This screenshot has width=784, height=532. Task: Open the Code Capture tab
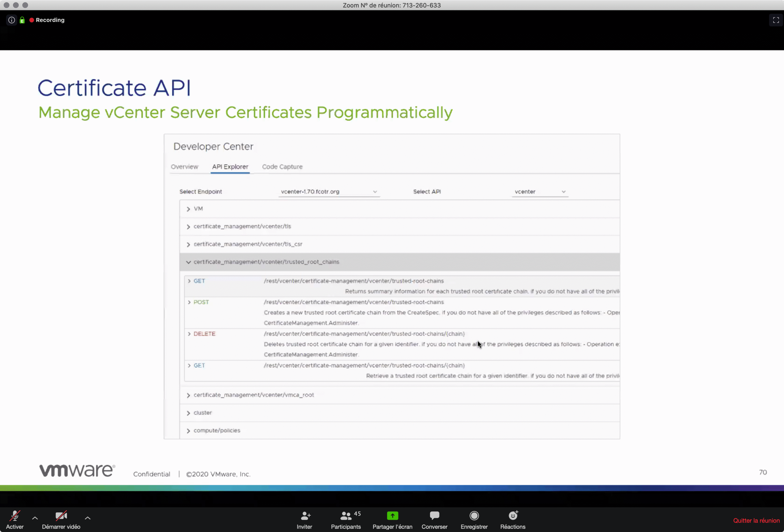click(x=282, y=167)
